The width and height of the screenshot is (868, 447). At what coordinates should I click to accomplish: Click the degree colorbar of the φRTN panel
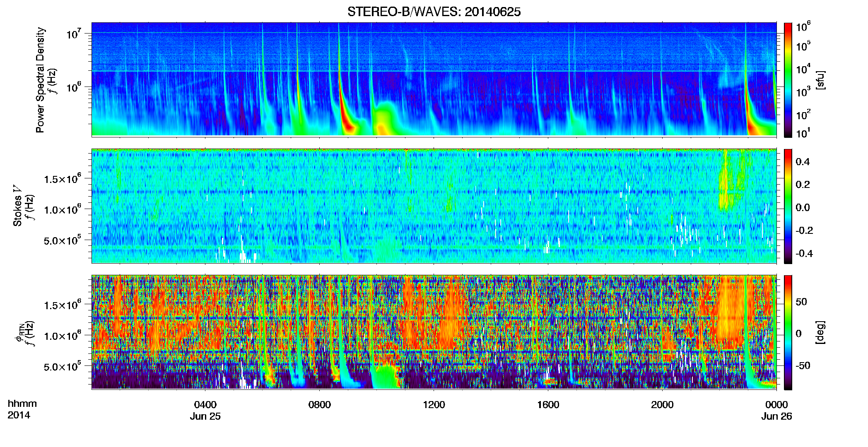click(x=788, y=332)
